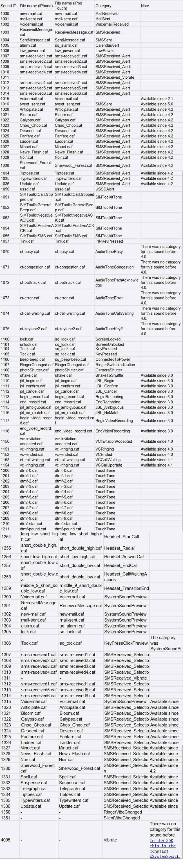Click the 'KeyPressClickPreview' category cell
Screen dimensions: 183x868
(126, 643)
